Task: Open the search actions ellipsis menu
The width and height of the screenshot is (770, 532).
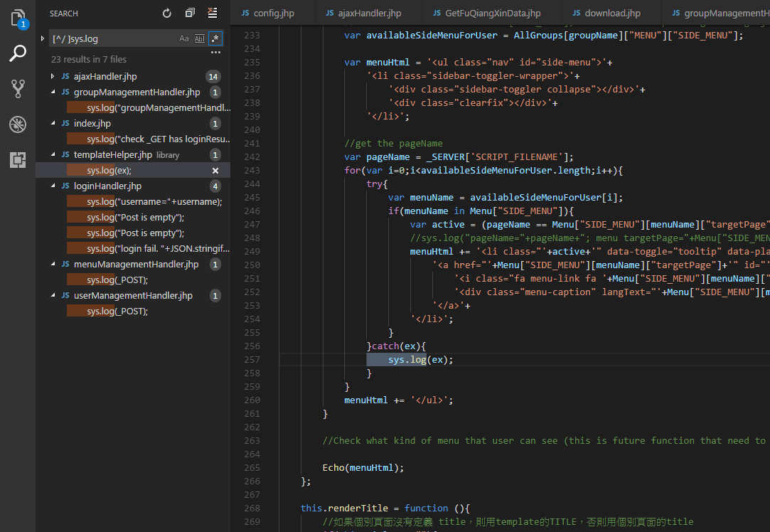Action: tap(216, 50)
